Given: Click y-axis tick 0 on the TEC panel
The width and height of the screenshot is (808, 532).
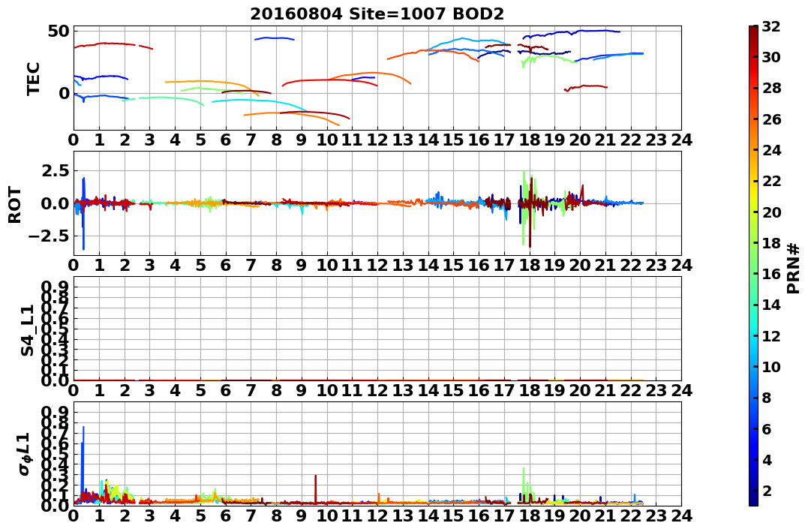Looking at the screenshot, I should pos(64,93).
